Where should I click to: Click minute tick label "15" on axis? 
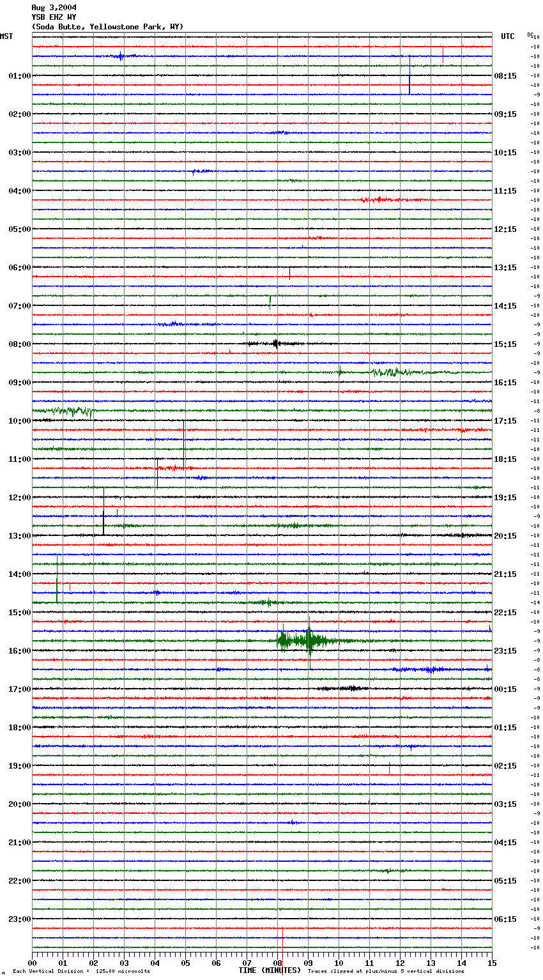tap(492, 963)
